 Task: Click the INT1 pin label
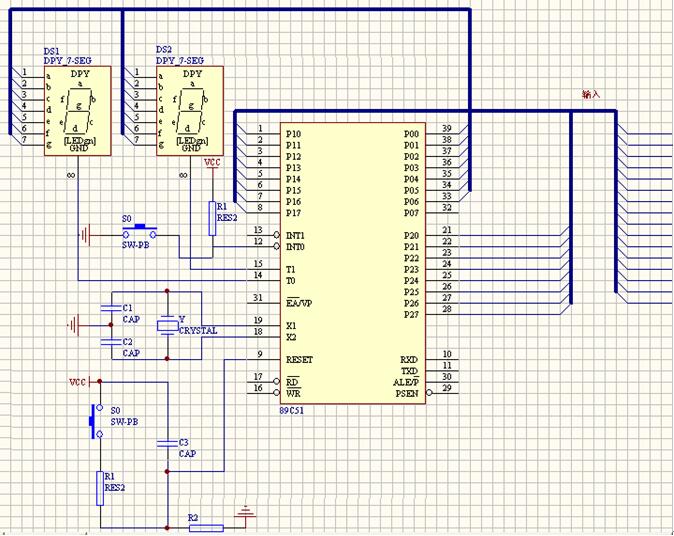pyautogui.click(x=295, y=236)
